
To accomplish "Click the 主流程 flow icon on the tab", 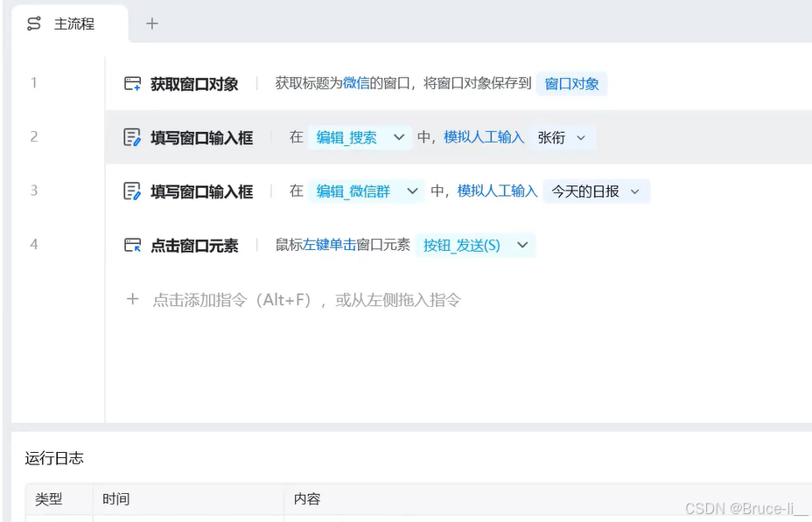I will click(x=33, y=24).
